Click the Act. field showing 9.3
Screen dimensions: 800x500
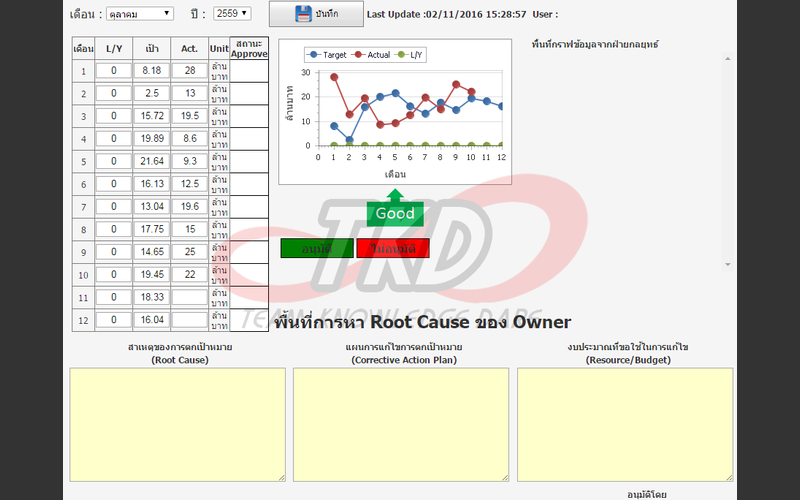pos(190,161)
